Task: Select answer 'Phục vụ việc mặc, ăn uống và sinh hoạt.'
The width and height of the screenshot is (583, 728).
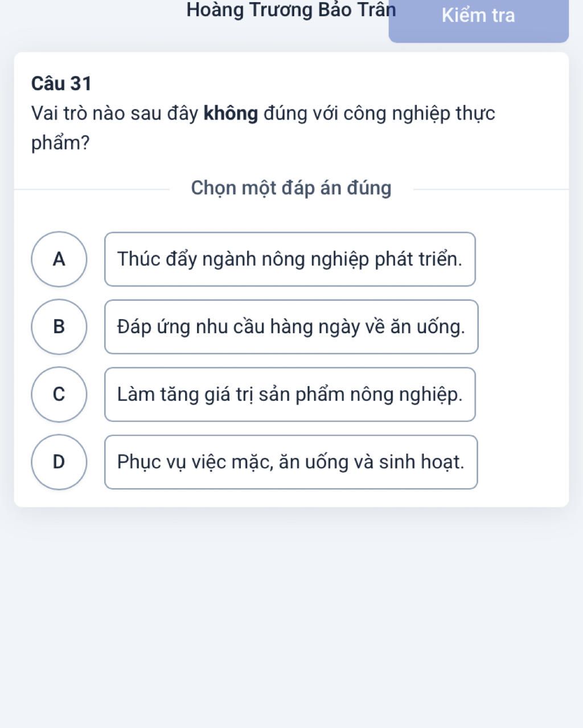Action: [x=291, y=462]
